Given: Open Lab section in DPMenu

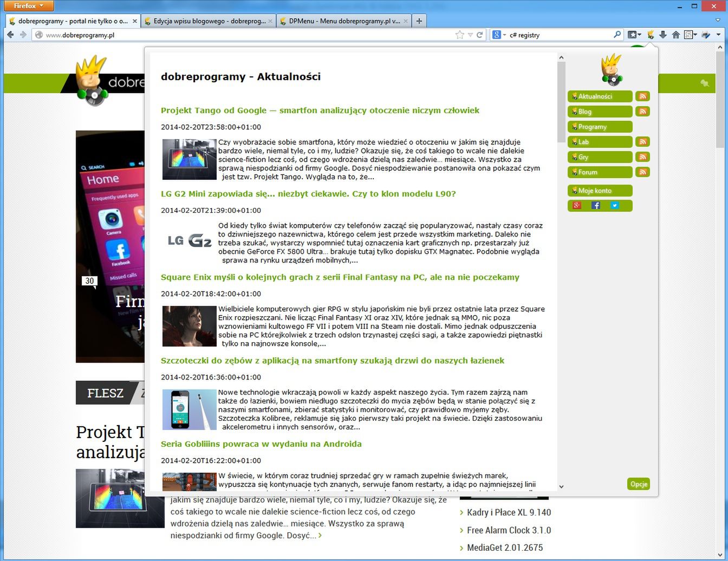Looking at the screenshot, I should (x=600, y=142).
